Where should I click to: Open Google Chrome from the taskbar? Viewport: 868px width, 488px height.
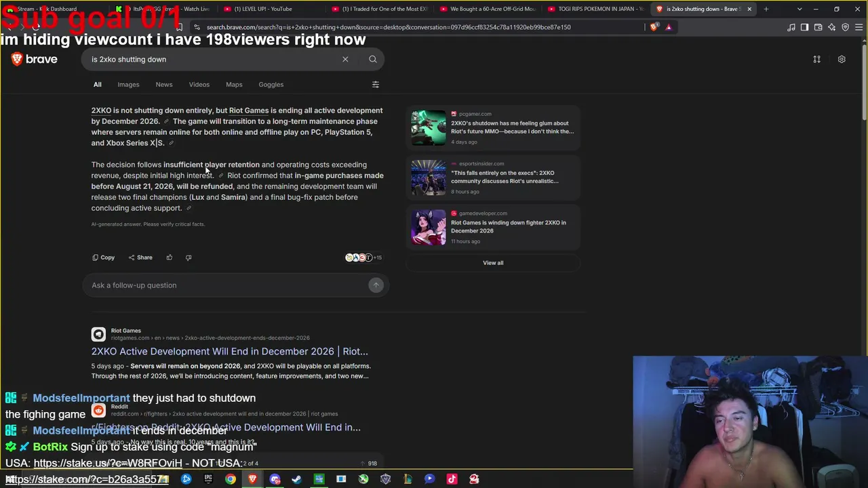pyautogui.click(x=231, y=479)
